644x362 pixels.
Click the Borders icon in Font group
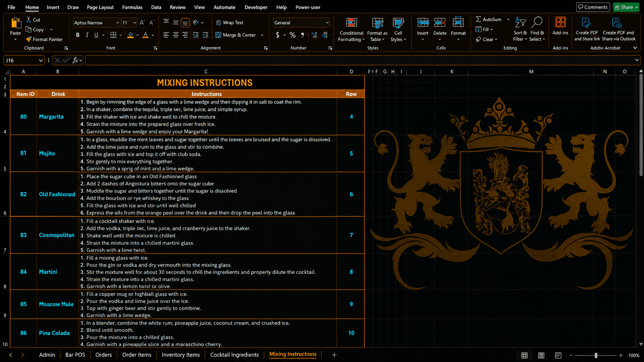(113, 35)
